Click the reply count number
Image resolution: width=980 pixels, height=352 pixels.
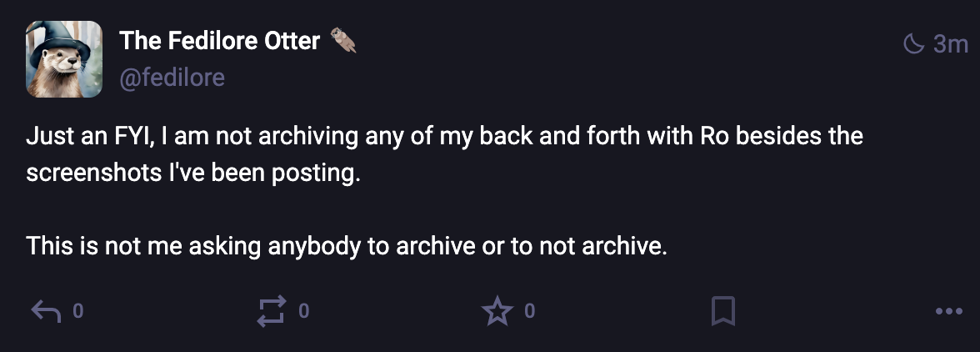[x=77, y=312]
